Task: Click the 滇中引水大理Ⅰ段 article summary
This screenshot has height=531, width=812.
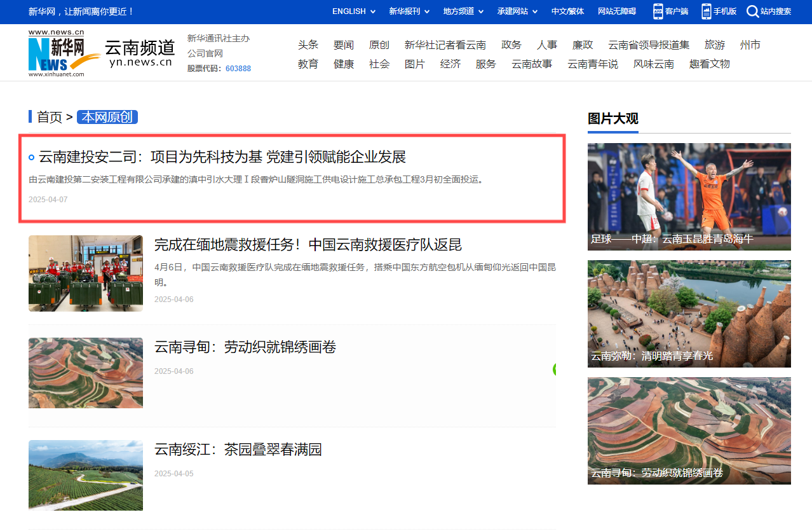Action: (x=258, y=180)
